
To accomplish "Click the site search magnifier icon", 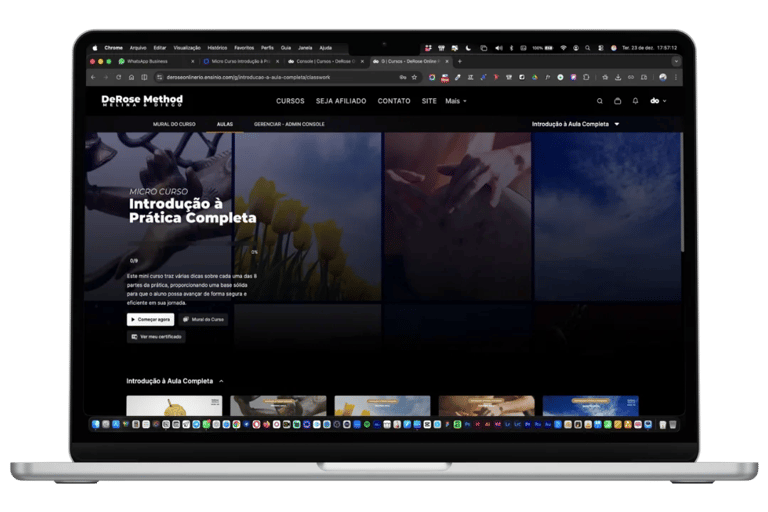I will pos(600,101).
